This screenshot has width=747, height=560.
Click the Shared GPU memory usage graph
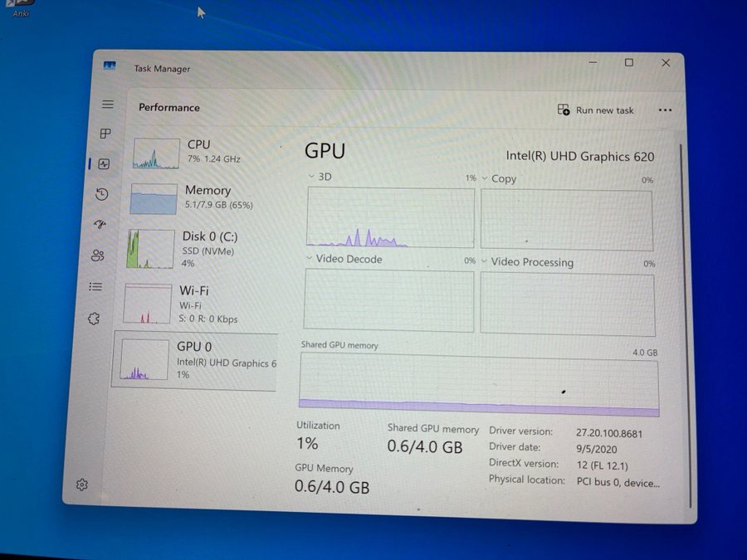click(x=479, y=383)
